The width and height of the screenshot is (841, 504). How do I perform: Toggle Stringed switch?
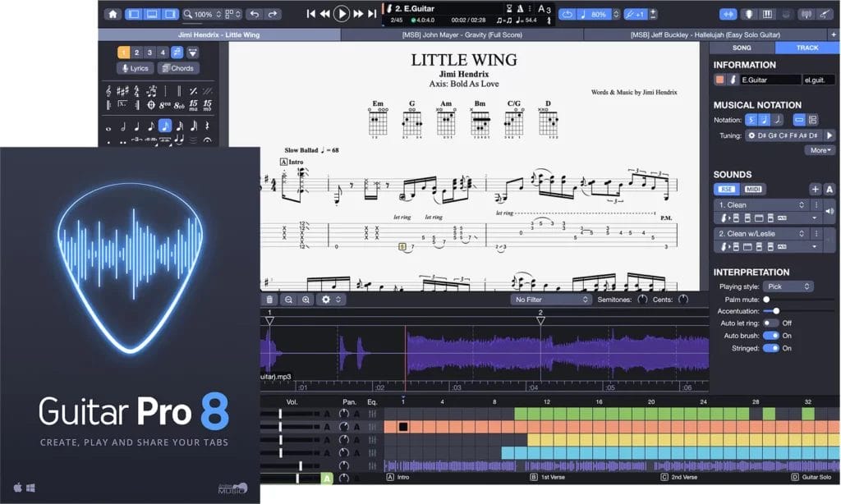click(x=770, y=348)
